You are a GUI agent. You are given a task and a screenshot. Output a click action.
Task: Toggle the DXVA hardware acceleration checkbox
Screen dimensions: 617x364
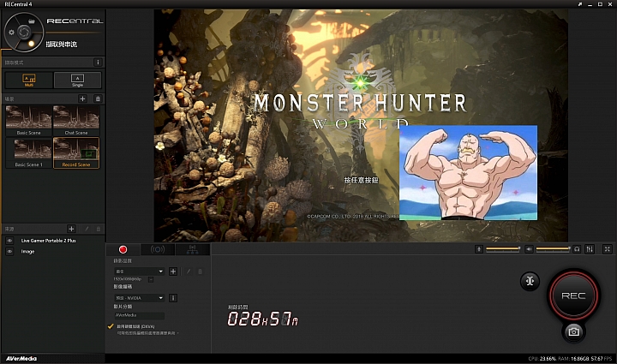[111, 326]
